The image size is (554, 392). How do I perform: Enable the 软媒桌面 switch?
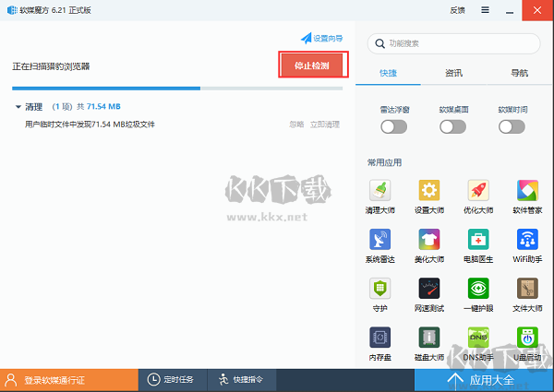point(452,127)
